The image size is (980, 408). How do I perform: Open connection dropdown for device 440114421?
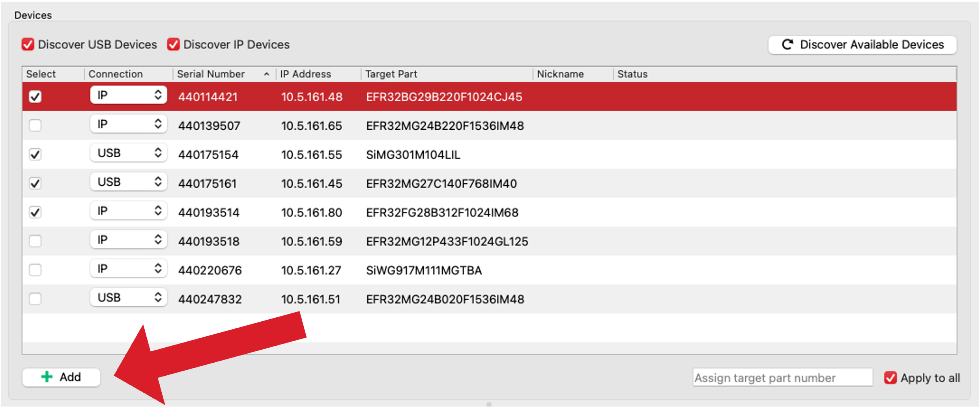128,95
